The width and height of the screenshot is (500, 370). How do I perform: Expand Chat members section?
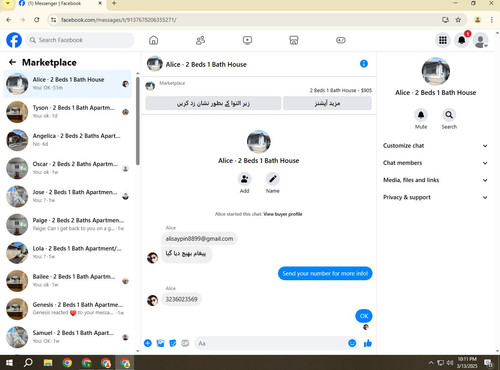435,163
